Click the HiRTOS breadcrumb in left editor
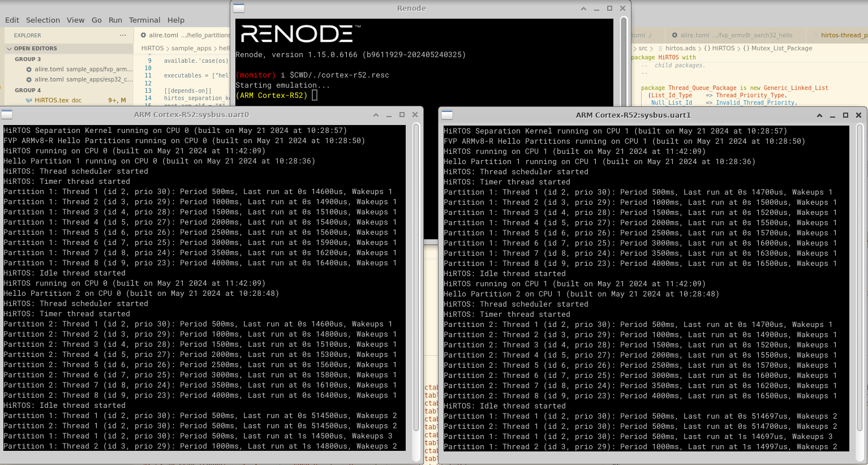Image resolution: width=868 pixels, height=465 pixels. click(x=152, y=49)
